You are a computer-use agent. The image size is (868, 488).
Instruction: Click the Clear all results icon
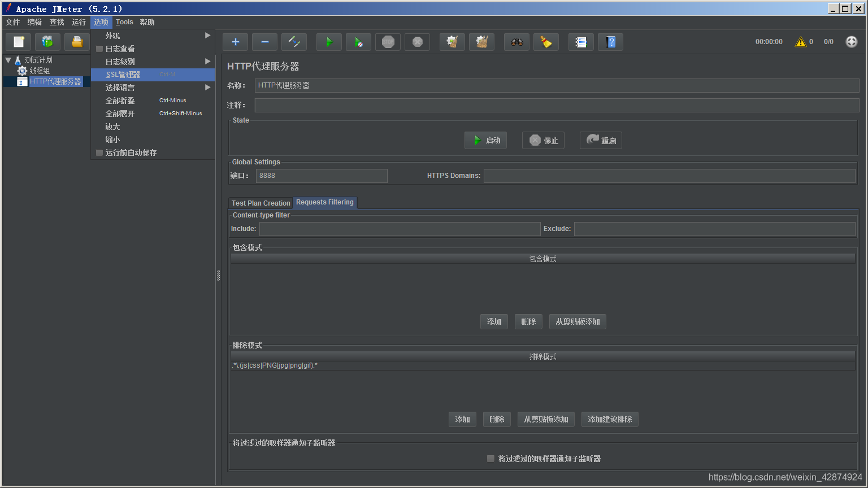(x=481, y=42)
